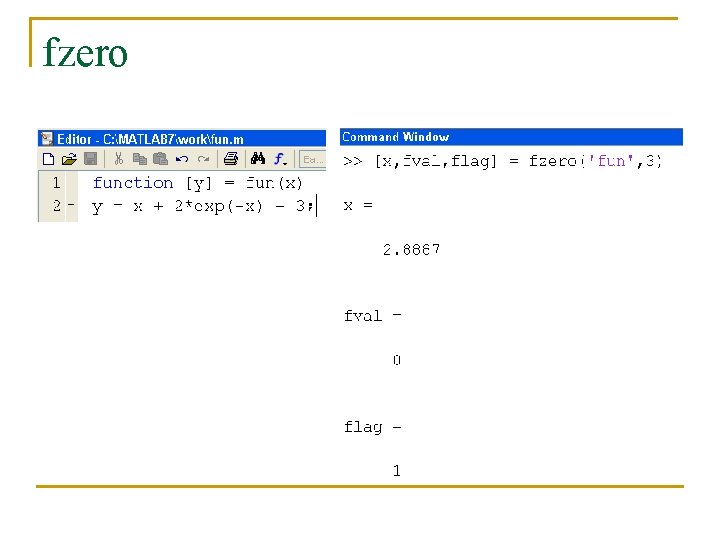Click the Command Window title bar

511,137
